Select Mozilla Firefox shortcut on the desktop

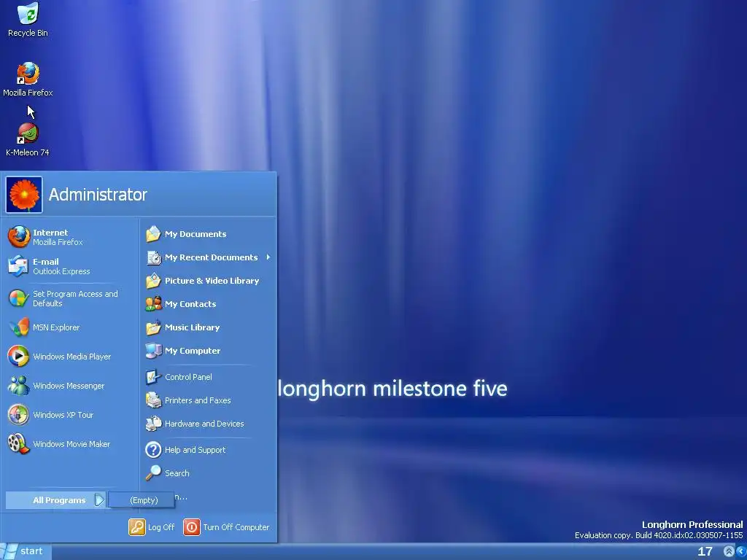coord(28,79)
